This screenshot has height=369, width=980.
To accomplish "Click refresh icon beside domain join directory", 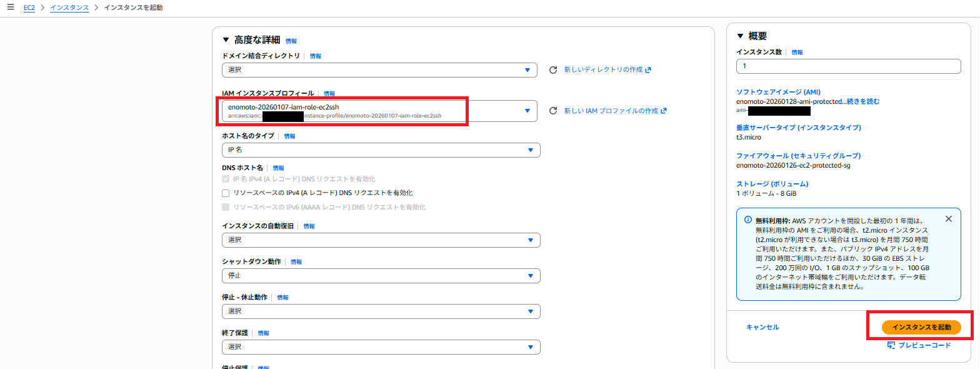I will 552,70.
